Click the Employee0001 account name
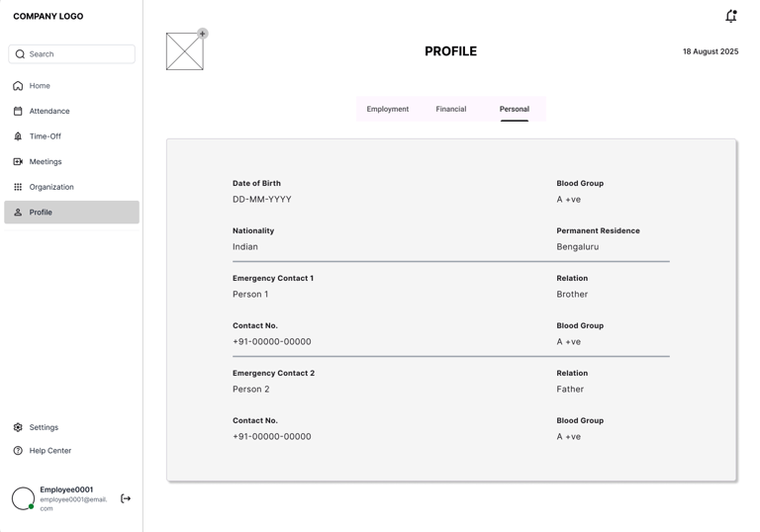760x532 pixels. click(66, 489)
